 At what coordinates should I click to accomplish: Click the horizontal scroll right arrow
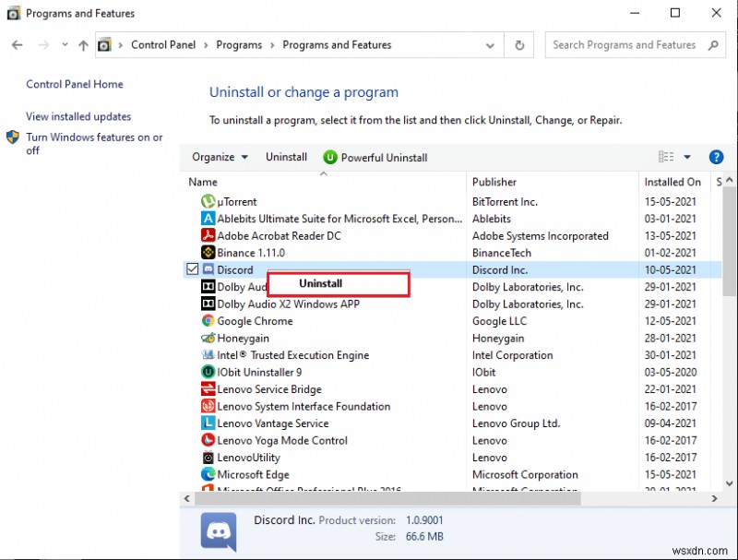[714, 498]
